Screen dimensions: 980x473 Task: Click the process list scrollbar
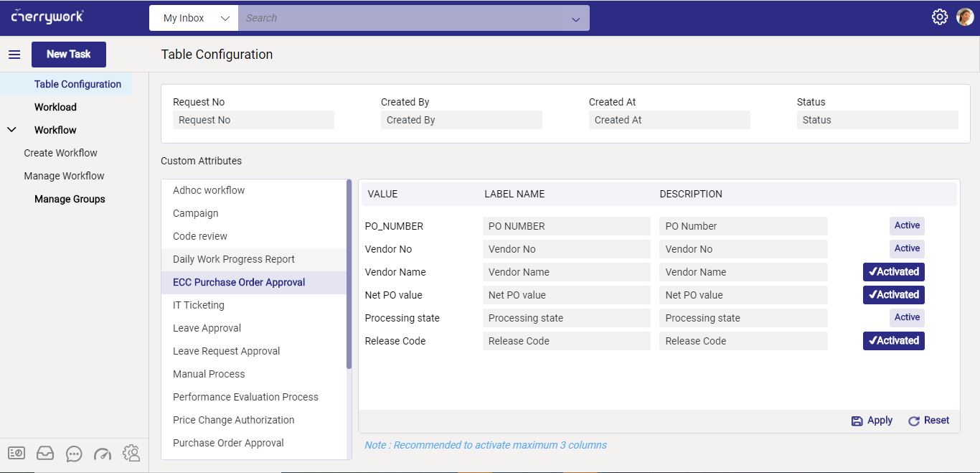(x=349, y=274)
